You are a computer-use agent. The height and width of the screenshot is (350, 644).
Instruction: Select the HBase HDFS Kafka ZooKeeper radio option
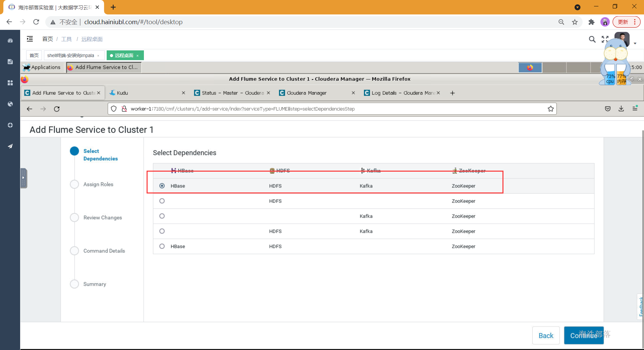[162, 186]
